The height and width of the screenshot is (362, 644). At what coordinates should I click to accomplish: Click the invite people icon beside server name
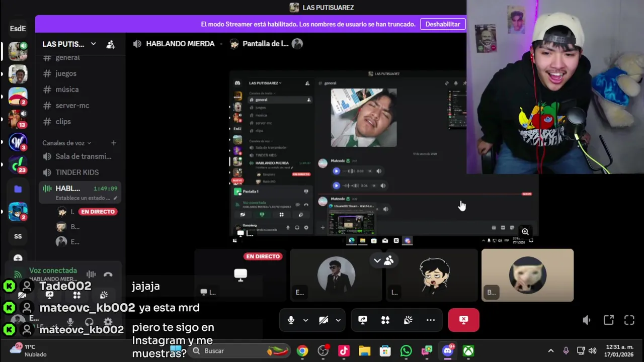(111, 44)
